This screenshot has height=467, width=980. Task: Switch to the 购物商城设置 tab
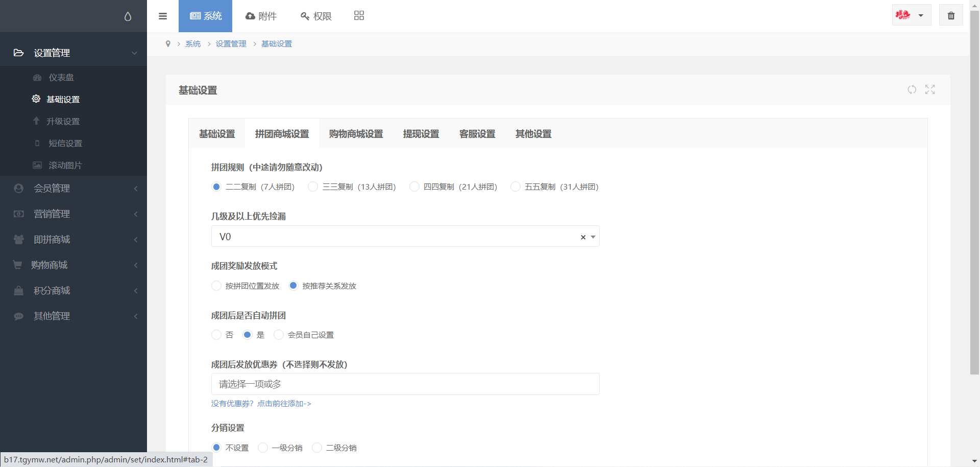click(x=356, y=134)
